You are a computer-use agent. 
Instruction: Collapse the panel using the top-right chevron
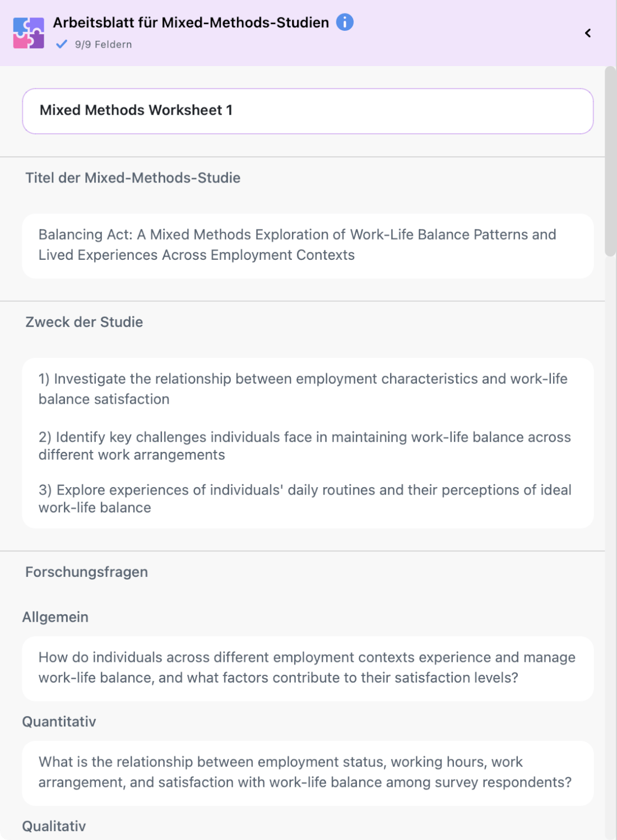587,32
